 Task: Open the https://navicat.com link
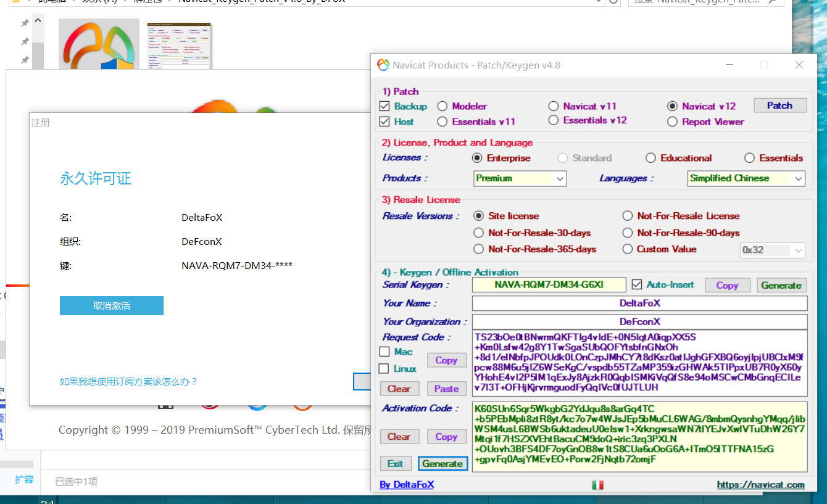click(x=760, y=485)
